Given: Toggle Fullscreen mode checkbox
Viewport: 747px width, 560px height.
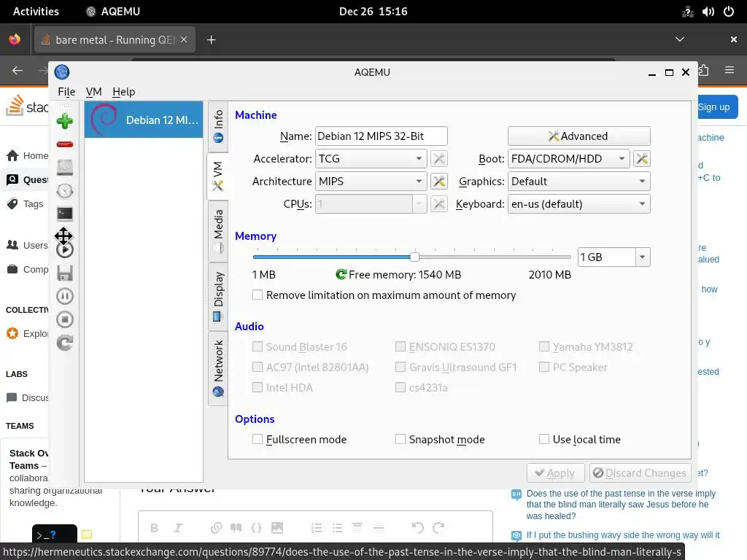Looking at the screenshot, I should [x=258, y=439].
